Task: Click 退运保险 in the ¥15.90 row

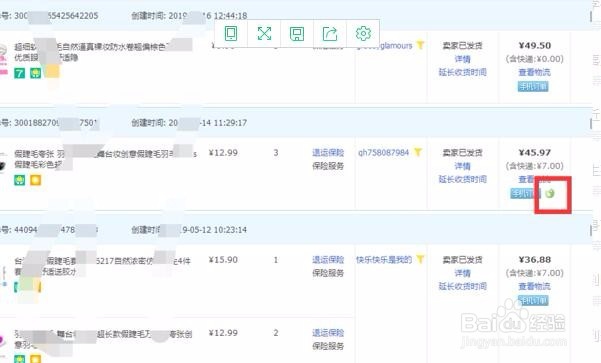Action: pyautogui.click(x=328, y=260)
